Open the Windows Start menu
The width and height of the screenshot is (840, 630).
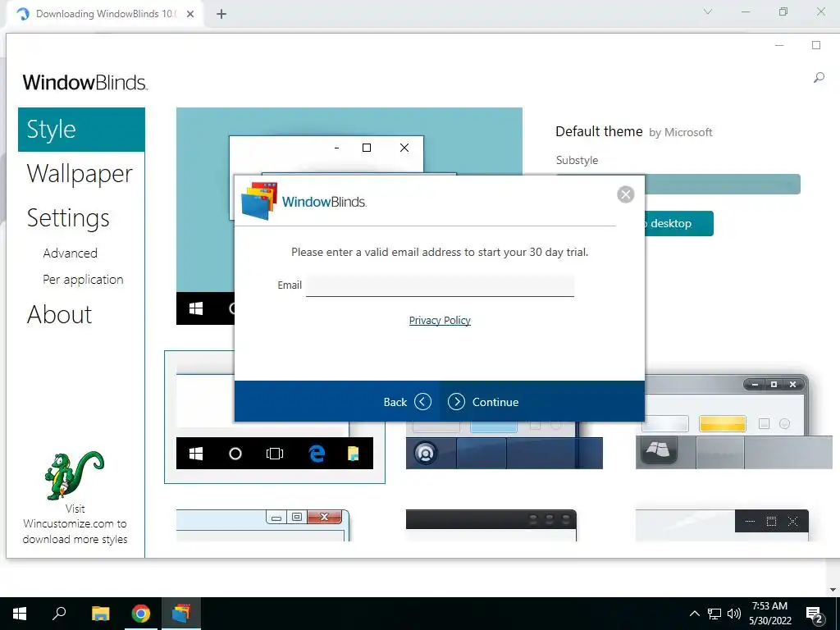[20, 614]
